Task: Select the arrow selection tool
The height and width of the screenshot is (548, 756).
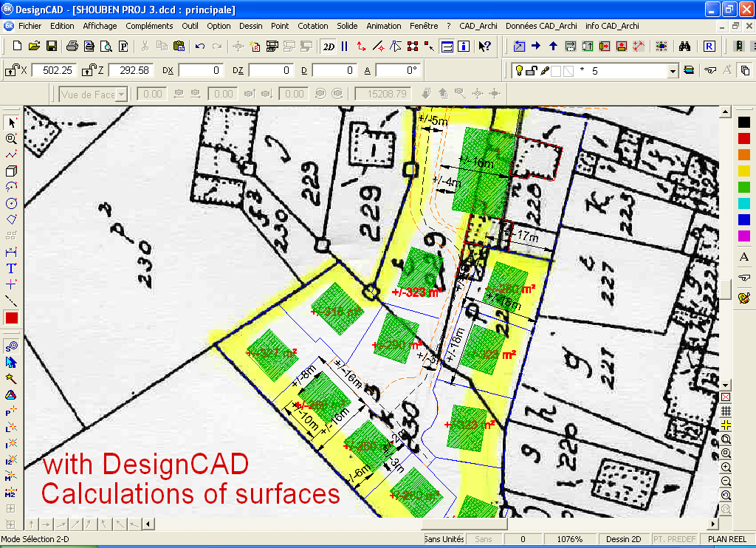Action: point(10,123)
